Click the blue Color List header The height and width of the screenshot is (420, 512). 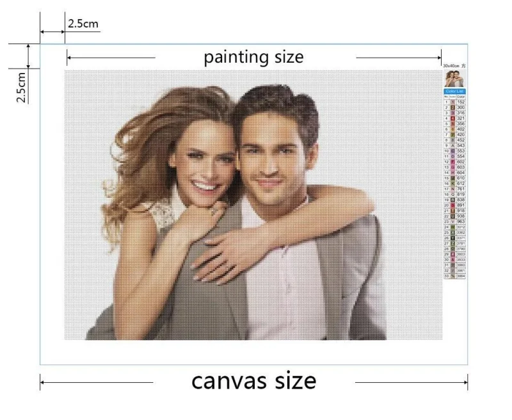454,91
